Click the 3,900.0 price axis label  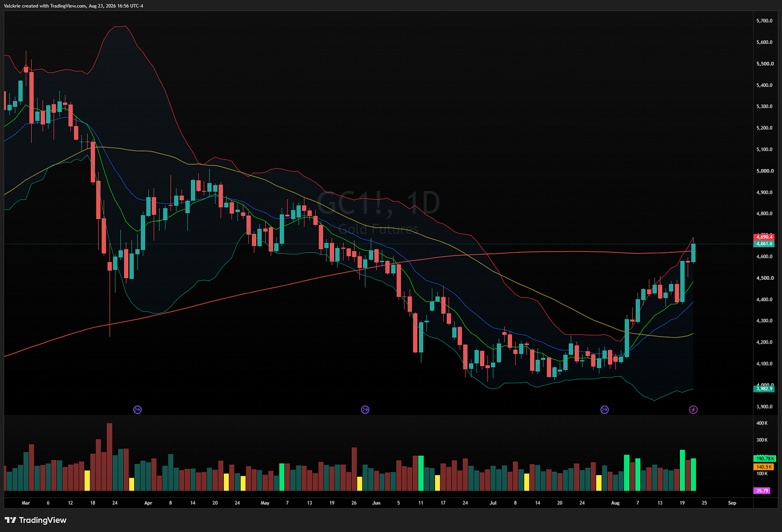click(x=764, y=407)
